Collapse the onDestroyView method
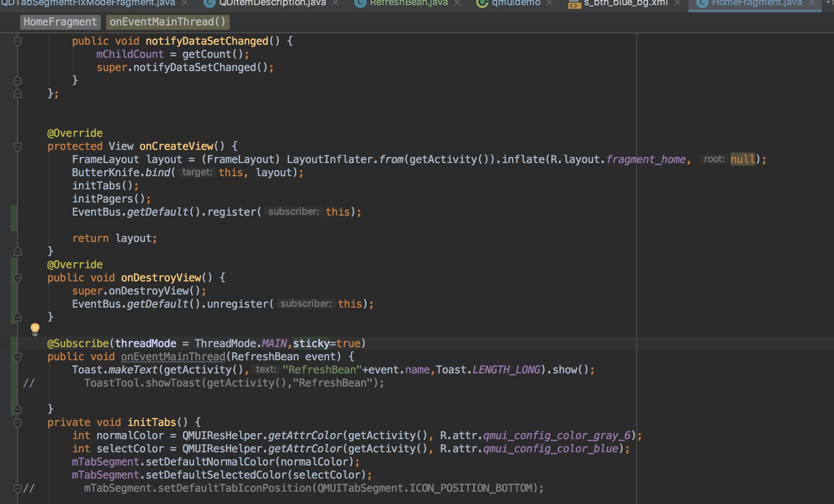This screenshot has width=834, height=504. click(x=18, y=278)
